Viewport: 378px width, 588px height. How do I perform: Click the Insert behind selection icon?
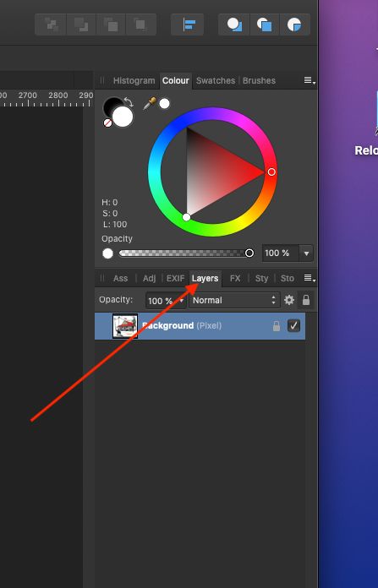click(234, 24)
